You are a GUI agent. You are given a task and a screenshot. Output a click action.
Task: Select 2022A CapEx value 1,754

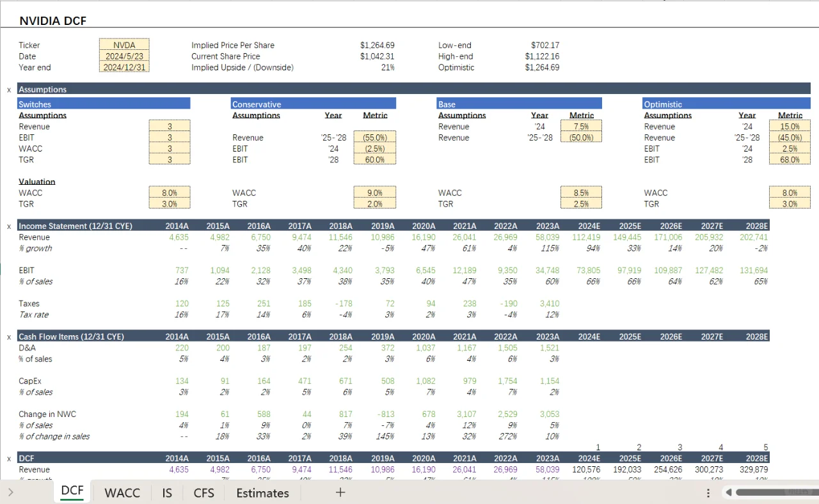508,381
